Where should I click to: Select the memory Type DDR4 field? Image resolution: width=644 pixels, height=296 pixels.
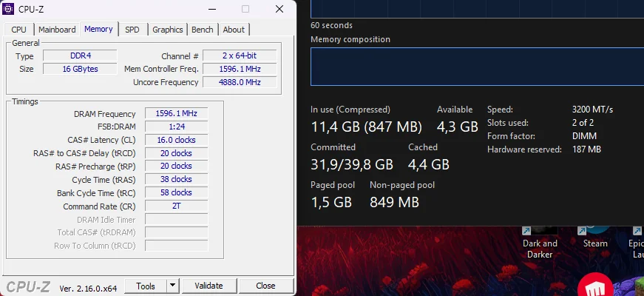coord(80,56)
